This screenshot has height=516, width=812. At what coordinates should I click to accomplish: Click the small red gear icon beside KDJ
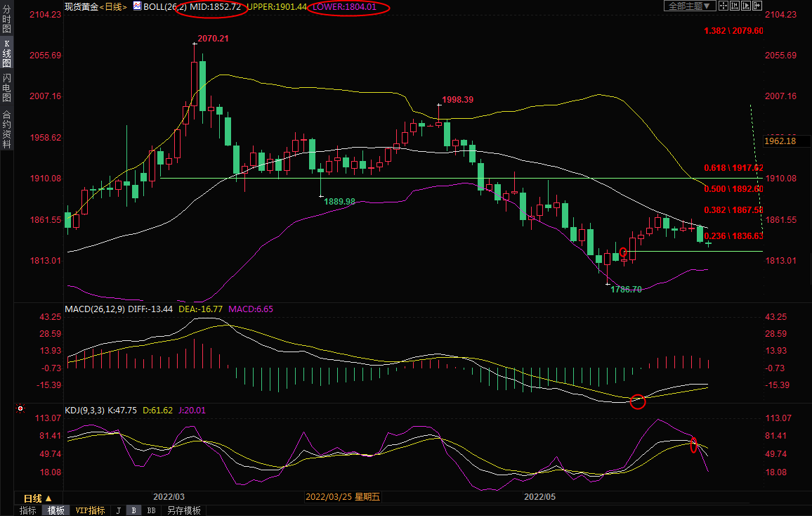[20, 408]
